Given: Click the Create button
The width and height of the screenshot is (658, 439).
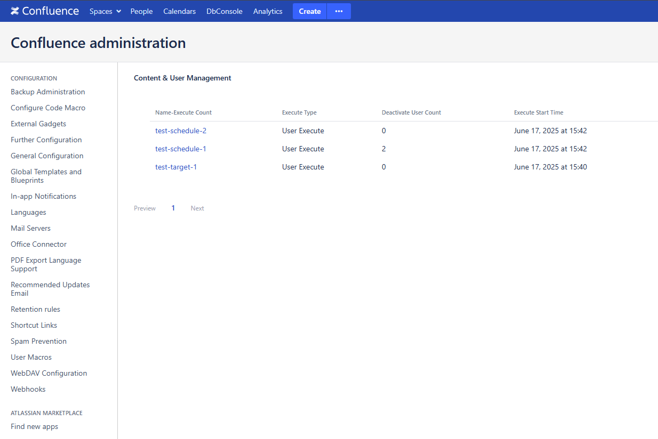Looking at the screenshot, I should [x=310, y=11].
